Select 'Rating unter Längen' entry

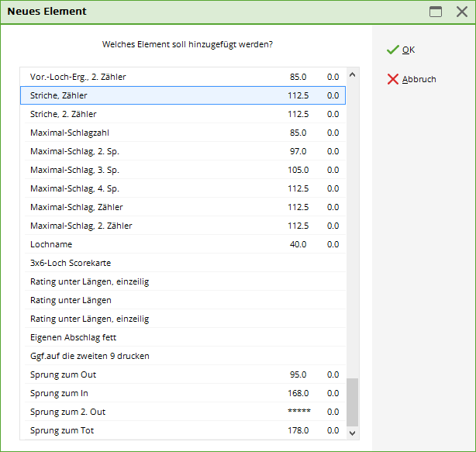pos(71,300)
